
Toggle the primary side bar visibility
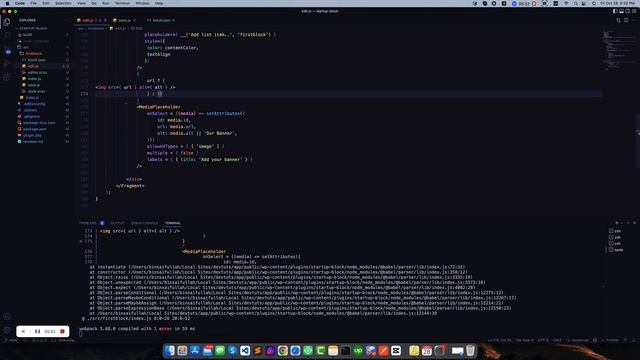pos(615,11)
